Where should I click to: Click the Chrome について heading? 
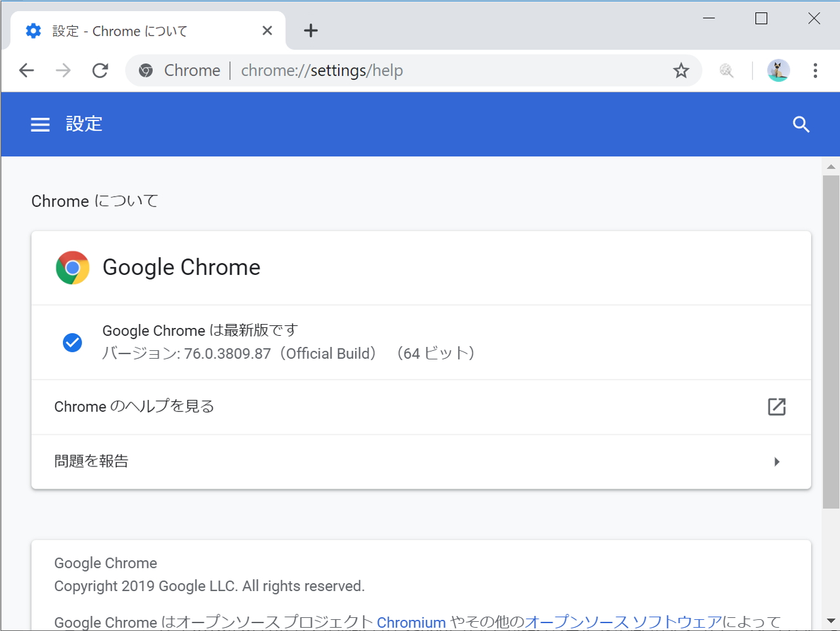point(95,201)
